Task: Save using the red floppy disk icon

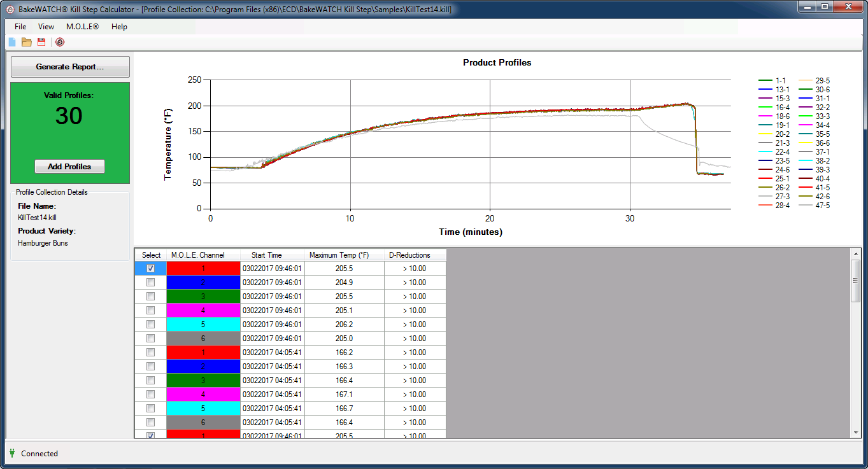Action: (41, 42)
